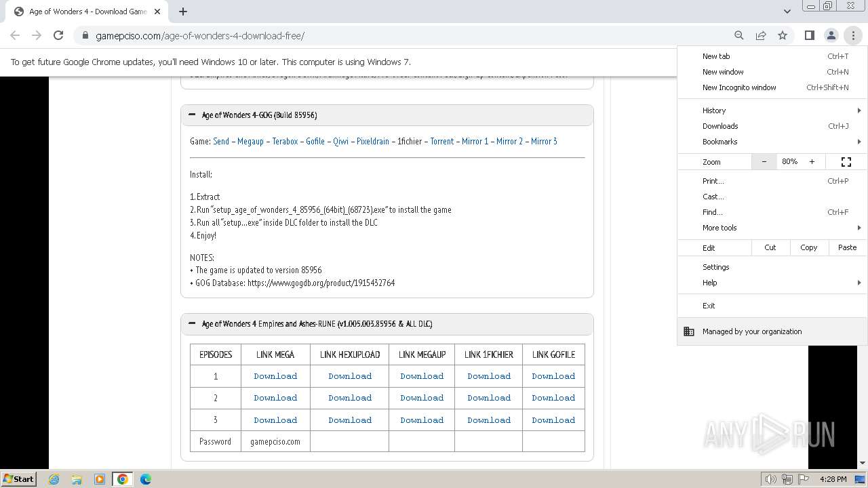This screenshot has width=868, height=488.
Task: Open Managed by your organization info
Action: tap(772, 331)
